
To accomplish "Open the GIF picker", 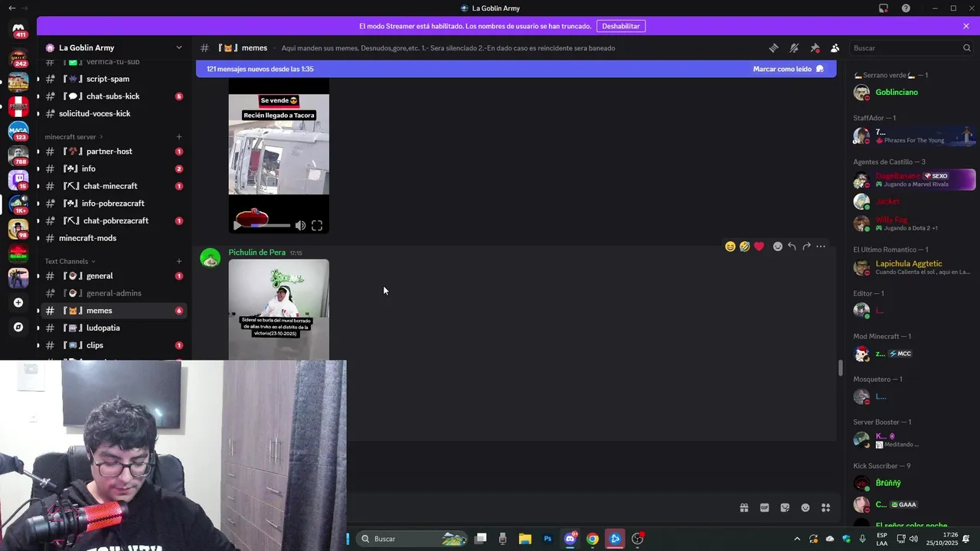I will click(764, 507).
